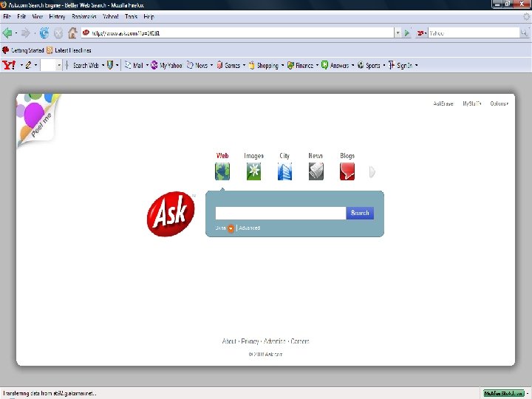Click the blue Search button on Ask
This screenshot has height=399, width=532.
tap(360, 213)
